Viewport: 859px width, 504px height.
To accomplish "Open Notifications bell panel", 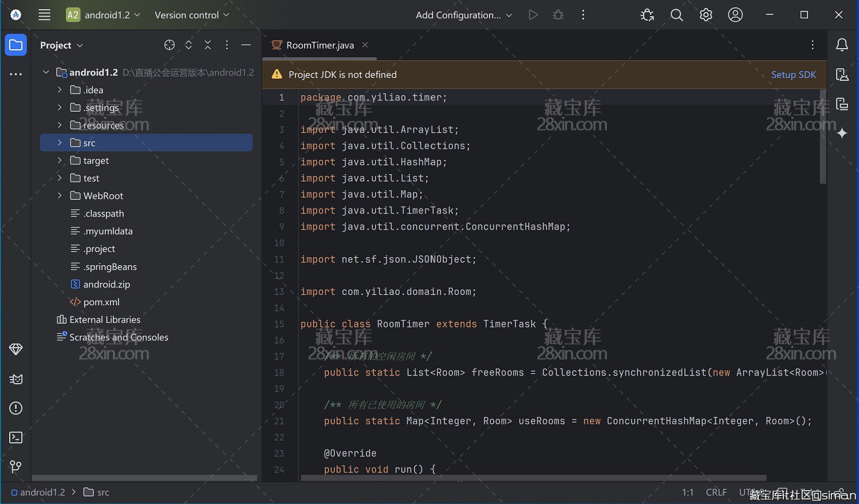I will tap(842, 45).
